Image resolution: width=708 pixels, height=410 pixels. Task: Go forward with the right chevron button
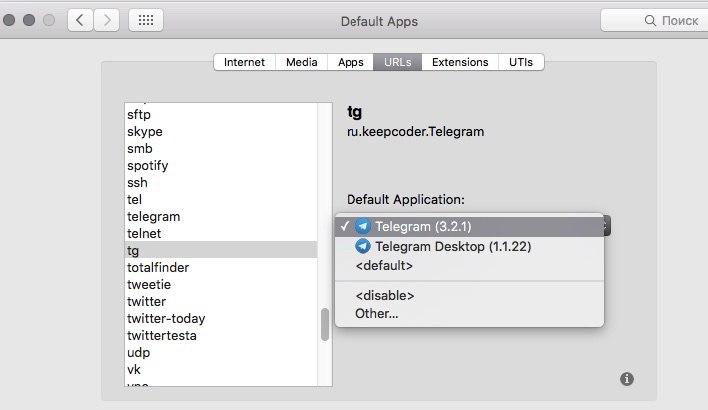click(107, 20)
